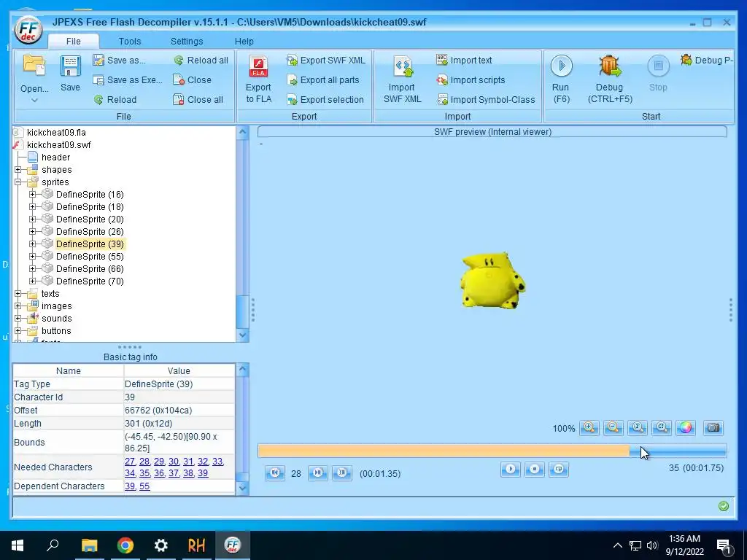The height and width of the screenshot is (560, 747).
Task: Click tree panel scroll down arrow
Action: click(x=242, y=335)
